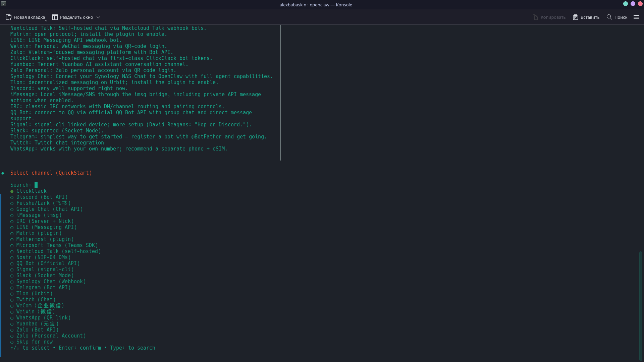
Task: Choose Nextcloud Talk (self-hosted) option
Action: (x=56, y=251)
